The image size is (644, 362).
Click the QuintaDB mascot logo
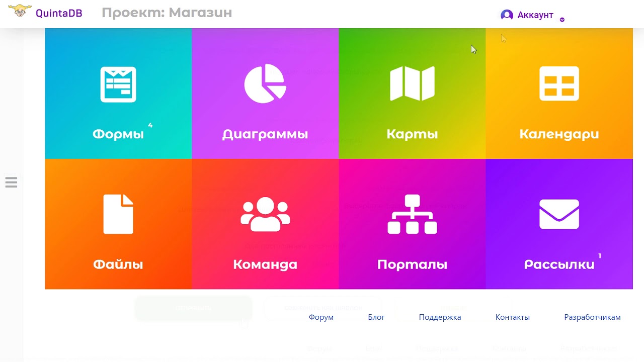20,11
